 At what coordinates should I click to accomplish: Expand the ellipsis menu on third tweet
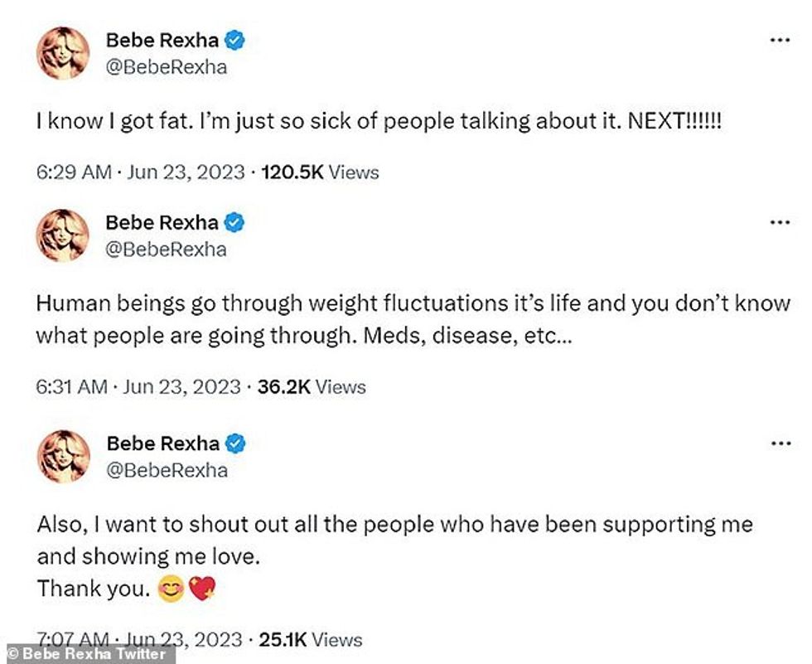point(780,443)
